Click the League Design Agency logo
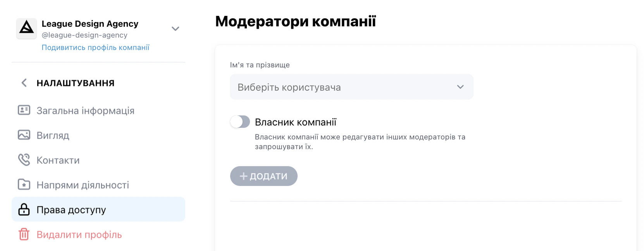 pos(26,28)
